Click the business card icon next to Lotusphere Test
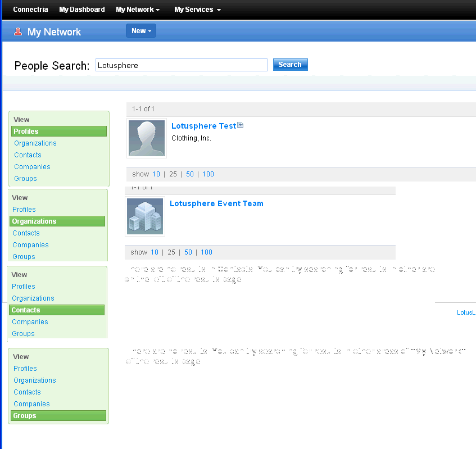Viewport: 476px width, 449px height. click(241, 125)
